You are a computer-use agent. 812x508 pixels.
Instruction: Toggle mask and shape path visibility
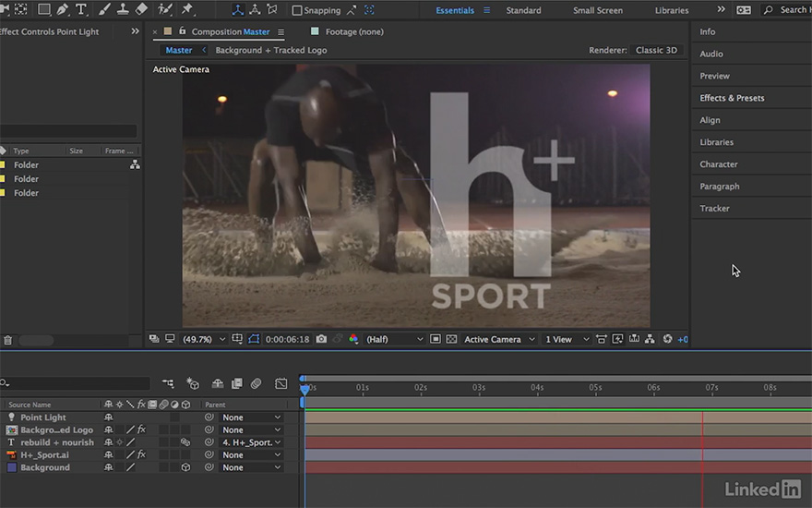point(254,339)
